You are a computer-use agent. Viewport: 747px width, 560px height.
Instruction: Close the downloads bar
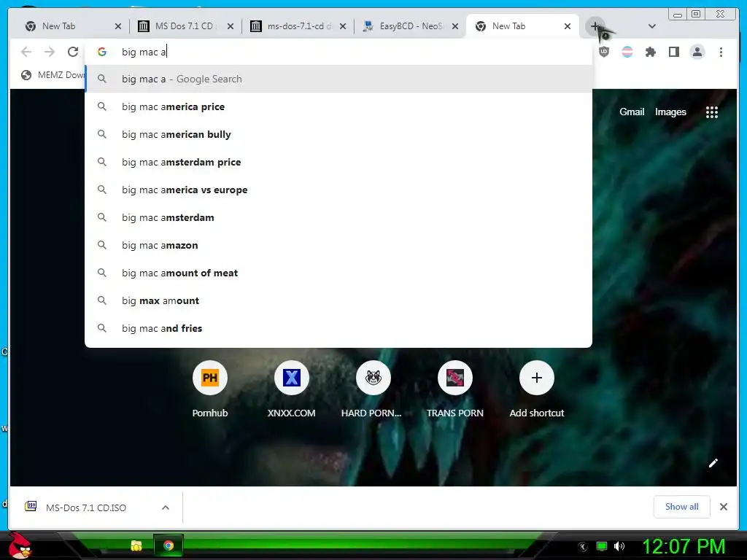click(724, 507)
